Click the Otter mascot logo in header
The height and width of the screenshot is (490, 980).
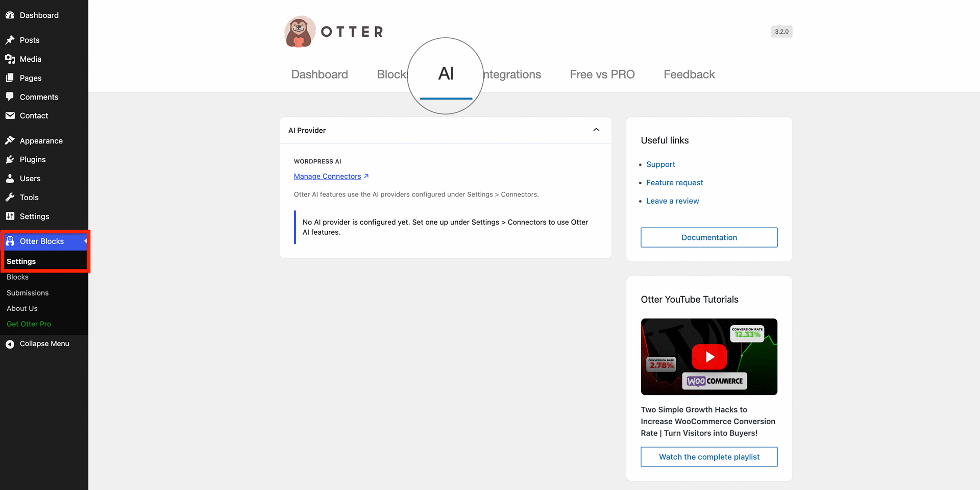click(300, 32)
